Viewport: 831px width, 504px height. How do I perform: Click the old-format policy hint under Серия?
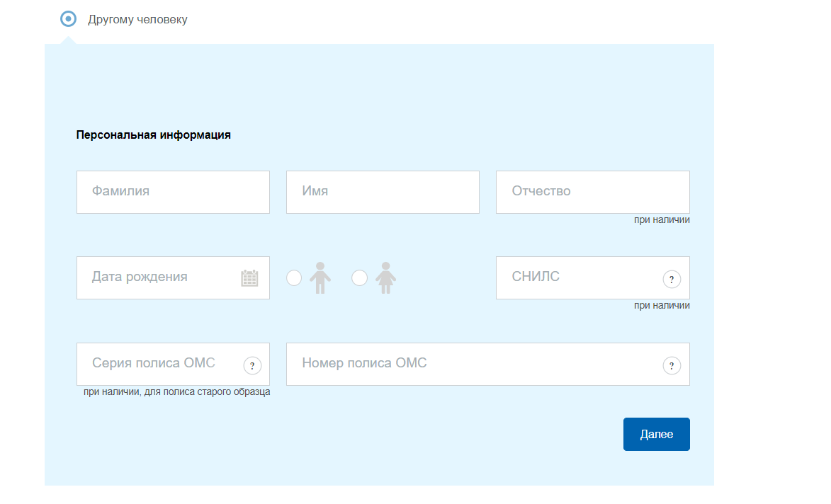point(176,391)
